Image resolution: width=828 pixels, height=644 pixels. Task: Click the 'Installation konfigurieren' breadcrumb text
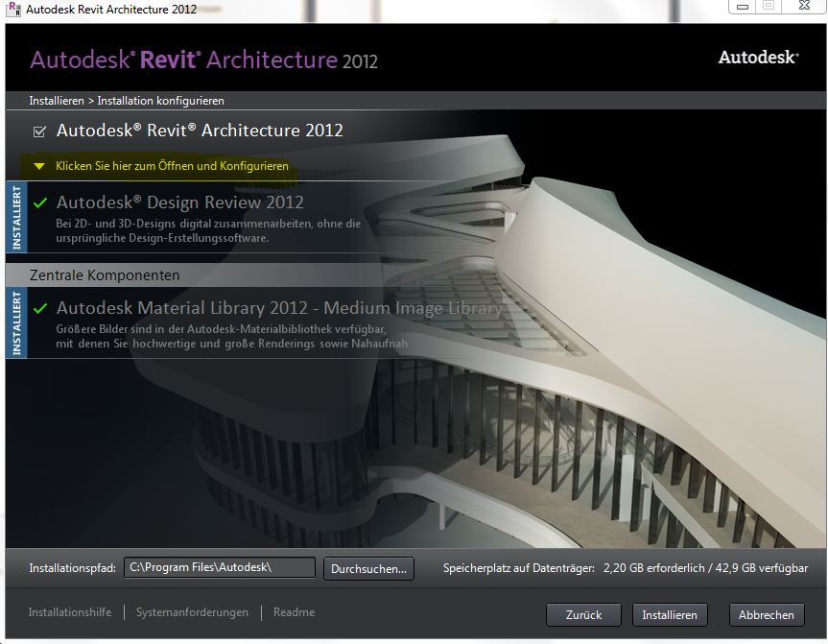coord(160,101)
